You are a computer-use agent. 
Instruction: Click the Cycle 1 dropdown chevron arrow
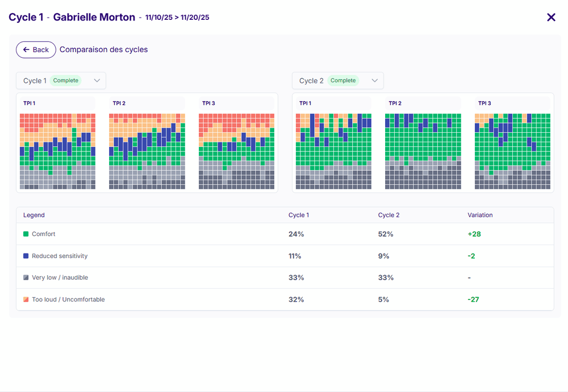pyautogui.click(x=97, y=81)
